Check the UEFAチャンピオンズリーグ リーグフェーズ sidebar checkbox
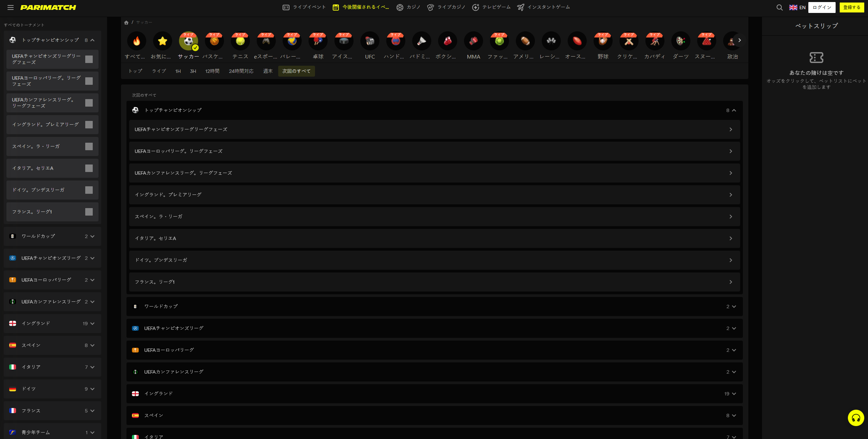 pyautogui.click(x=89, y=59)
